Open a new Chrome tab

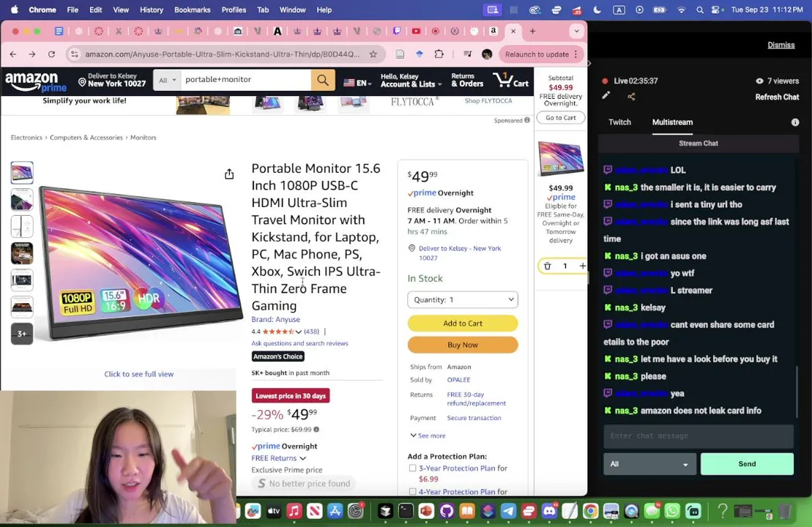click(532, 31)
